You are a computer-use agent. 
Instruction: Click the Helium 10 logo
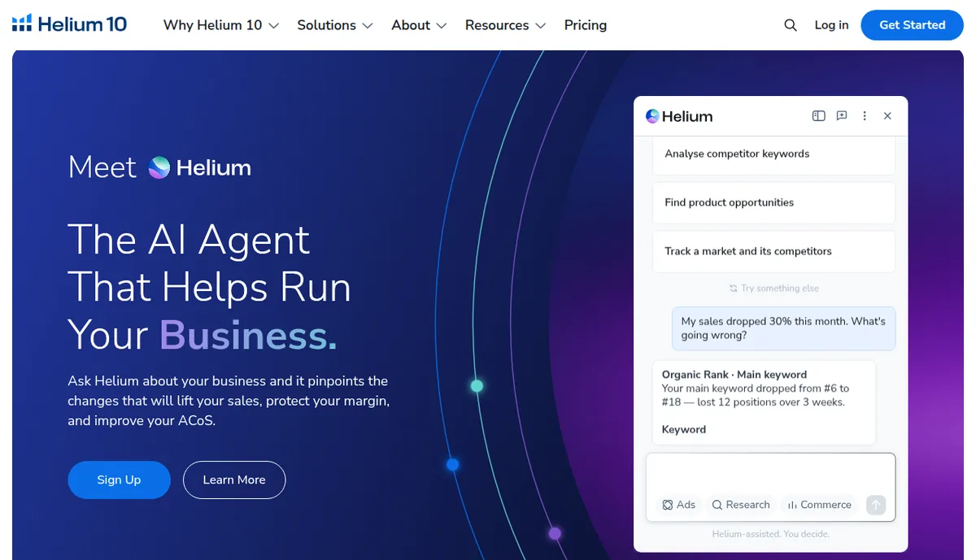pyautogui.click(x=70, y=24)
